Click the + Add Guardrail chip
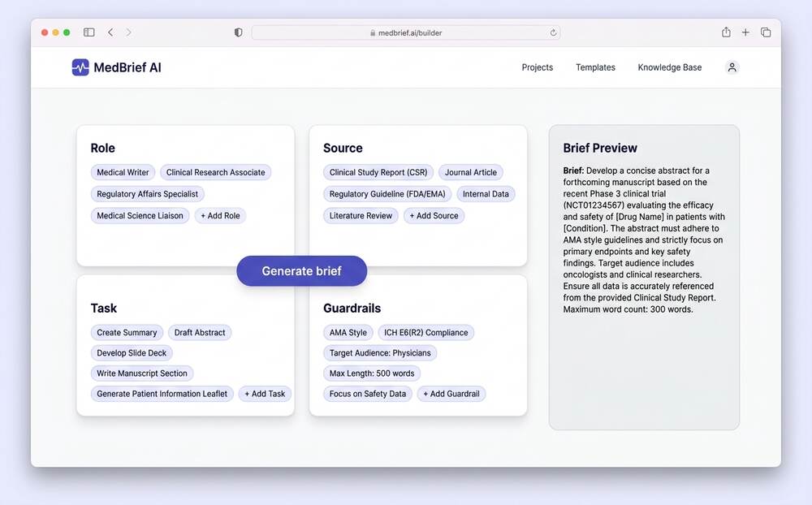 pyautogui.click(x=451, y=394)
